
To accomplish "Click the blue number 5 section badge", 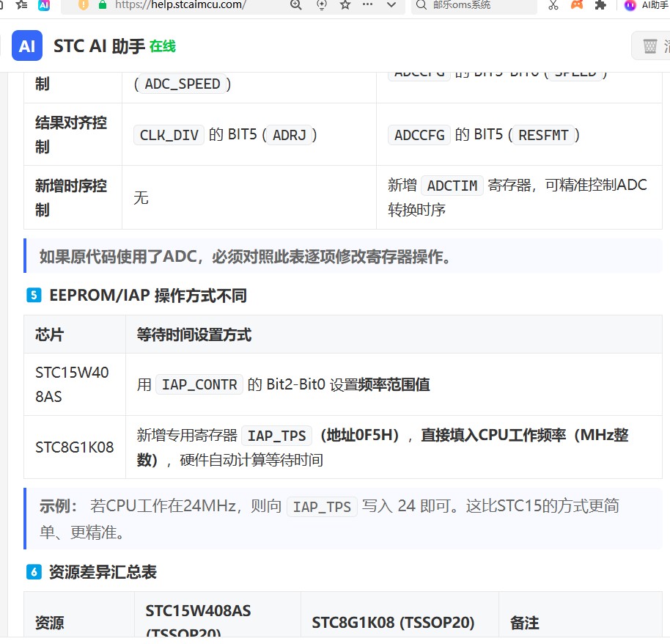I will [x=34, y=295].
